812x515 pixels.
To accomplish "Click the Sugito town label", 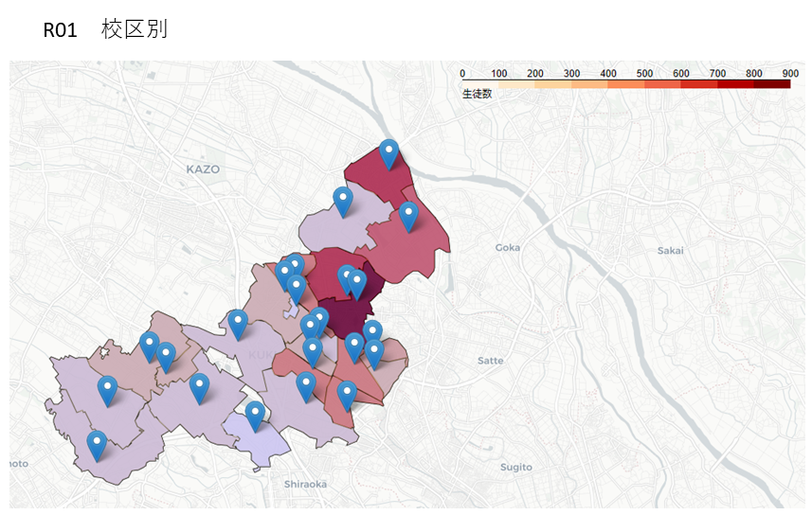I will pos(515,468).
